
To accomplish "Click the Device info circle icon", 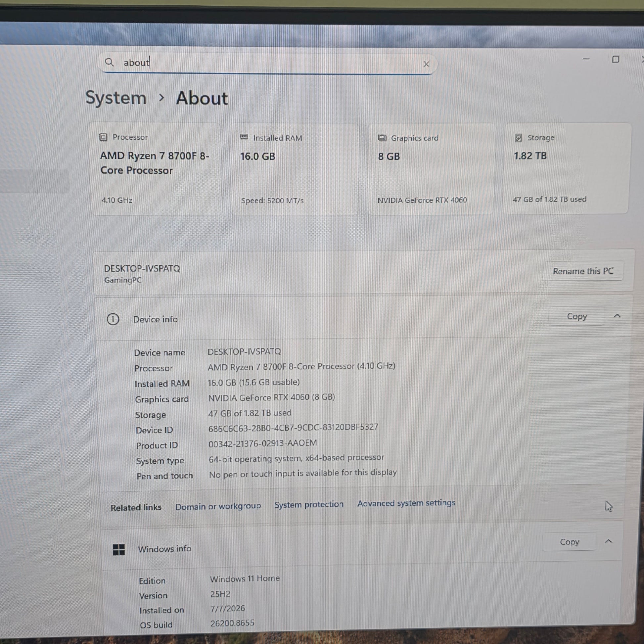I will click(113, 319).
